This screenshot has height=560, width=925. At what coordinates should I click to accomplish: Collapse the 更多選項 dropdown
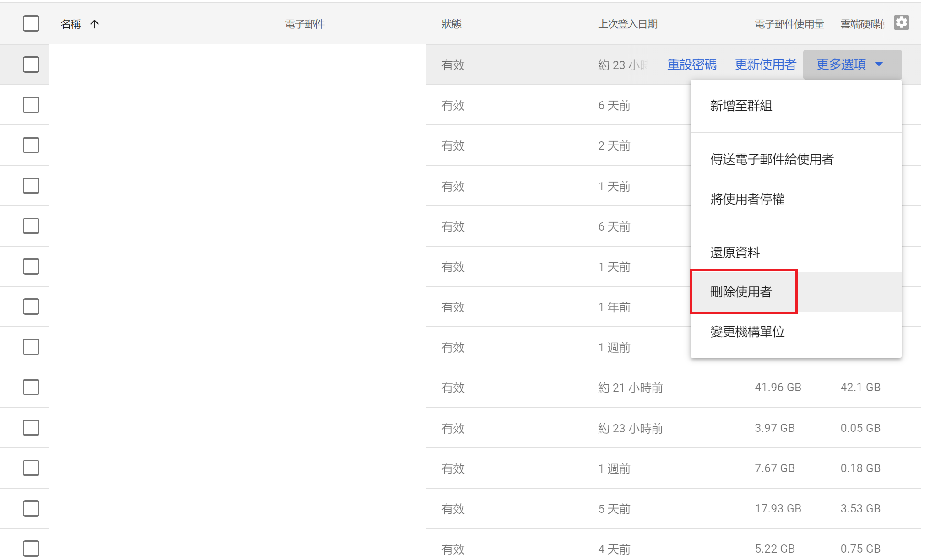(841, 65)
